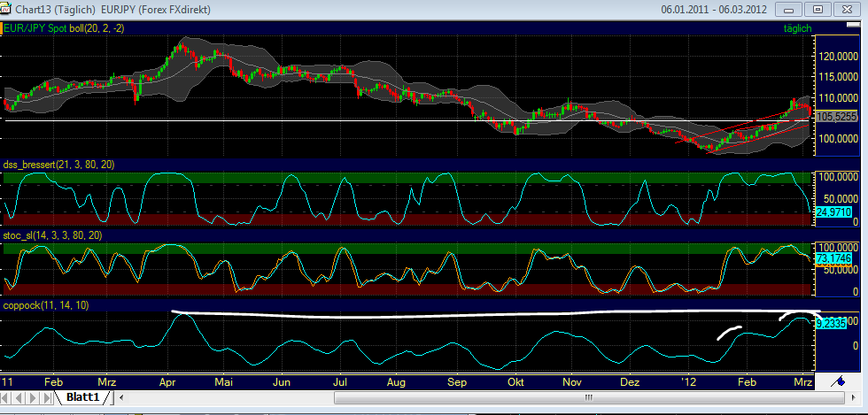Jump to last sheet with tab navigation arrow

pos(48,398)
